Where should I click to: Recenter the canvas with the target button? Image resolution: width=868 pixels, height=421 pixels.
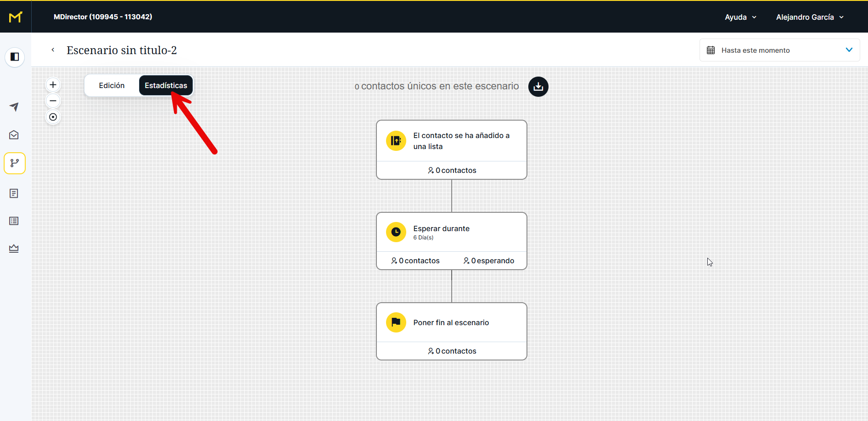(x=53, y=117)
